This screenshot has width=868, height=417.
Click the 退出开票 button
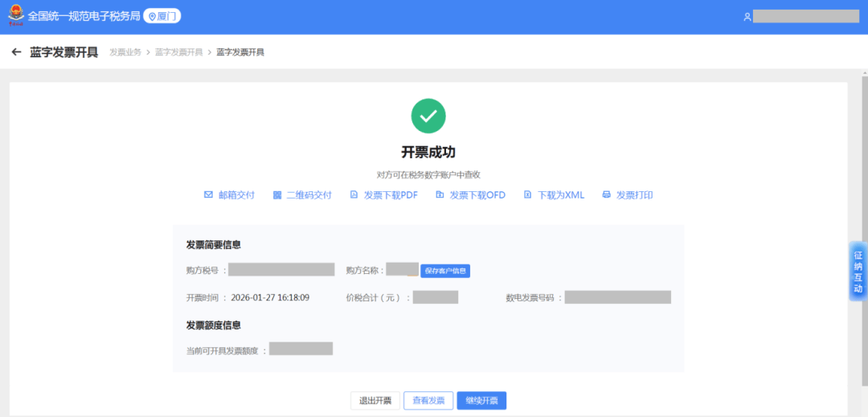tap(375, 401)
